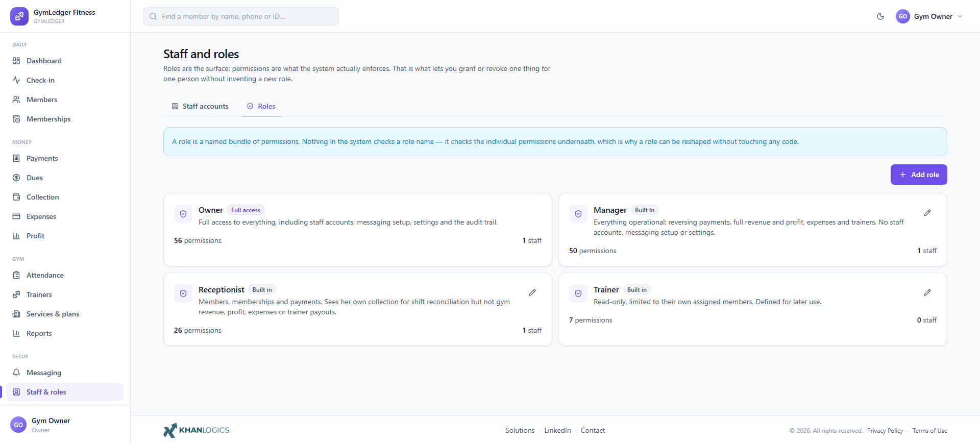Click the Dues dollar icon
The width and height of the screenshot is (980, 444).
16,178
